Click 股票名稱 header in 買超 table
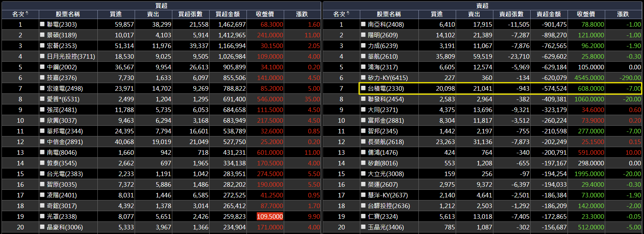 tap(68, 14)
